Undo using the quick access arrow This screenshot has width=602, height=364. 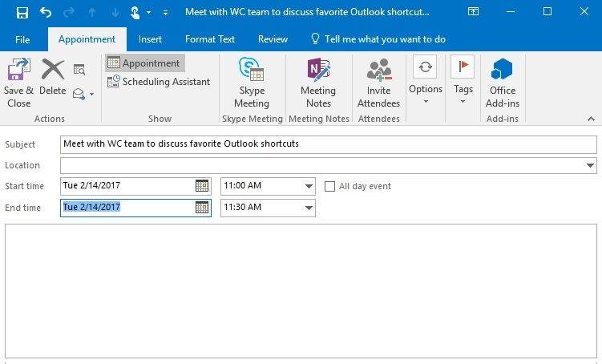point(46,13)
